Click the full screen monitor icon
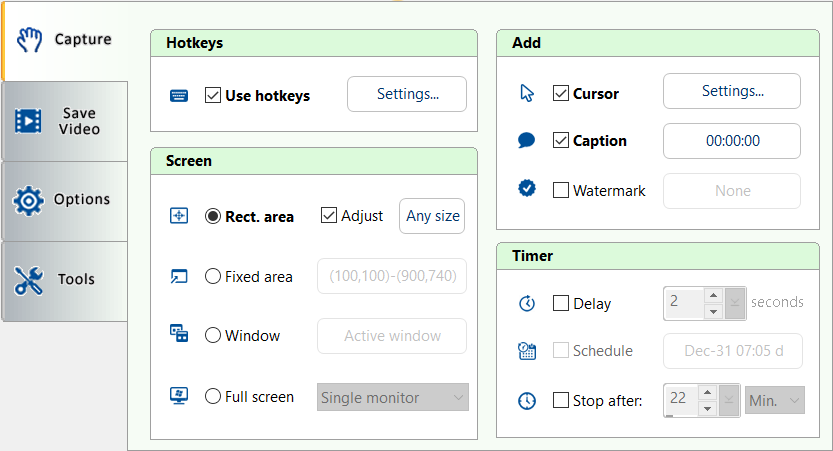The image size is (833, 451). (179, 396)
